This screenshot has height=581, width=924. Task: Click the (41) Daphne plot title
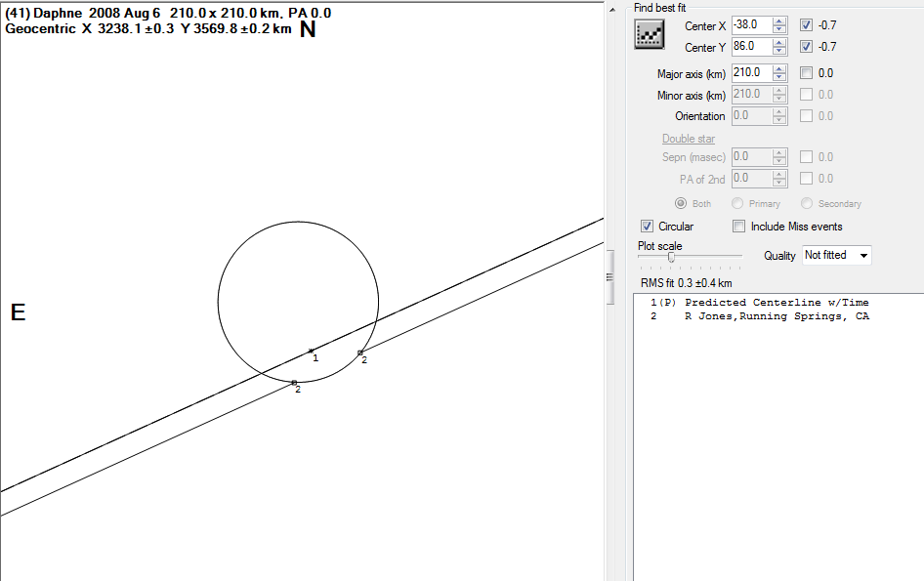168,13
